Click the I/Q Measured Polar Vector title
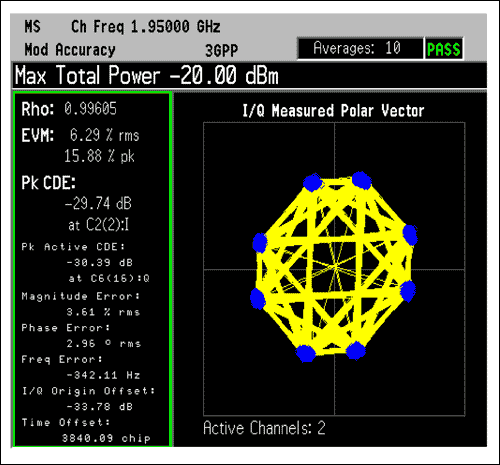This screenshot has width=500, height=465. coord(333,111)
